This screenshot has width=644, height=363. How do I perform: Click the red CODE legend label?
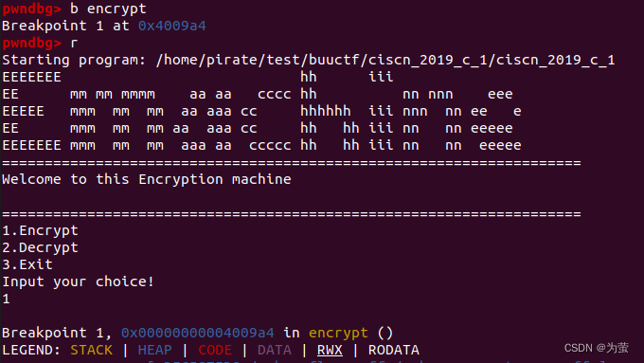coord(215,350)
